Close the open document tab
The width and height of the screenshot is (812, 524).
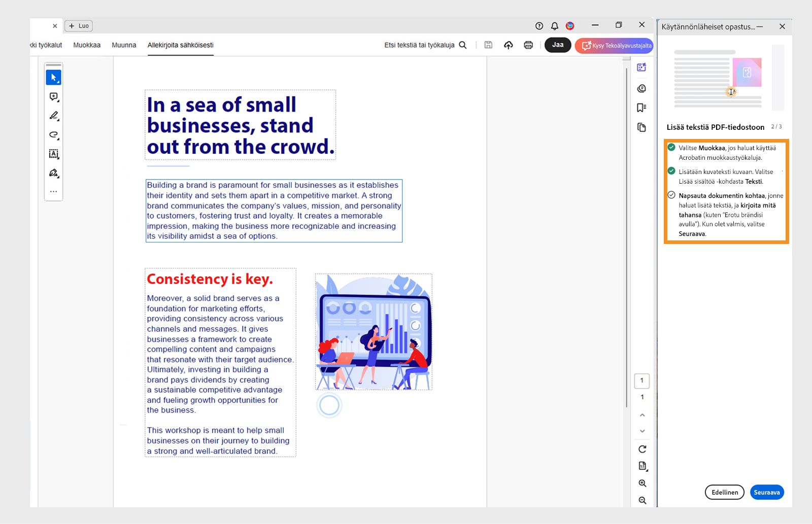pos(55,26)
